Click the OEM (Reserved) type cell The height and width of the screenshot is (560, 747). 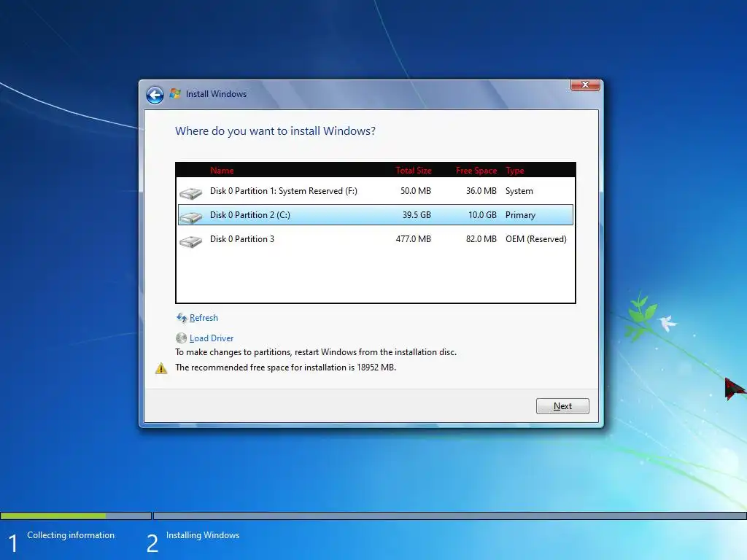536,239
